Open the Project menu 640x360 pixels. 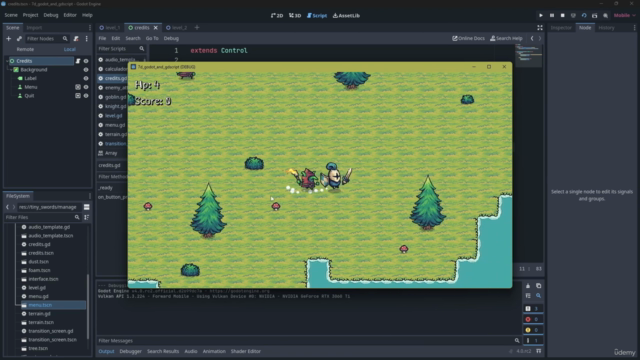pyautogui.click(x=30, y=15)
